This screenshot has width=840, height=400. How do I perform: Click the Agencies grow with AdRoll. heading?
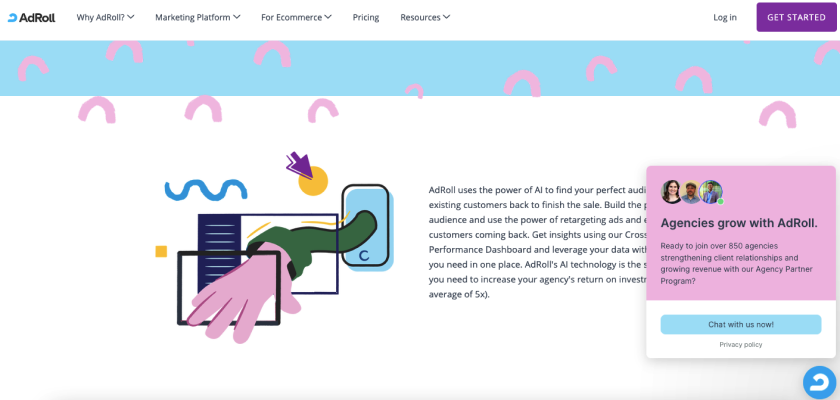739,223
